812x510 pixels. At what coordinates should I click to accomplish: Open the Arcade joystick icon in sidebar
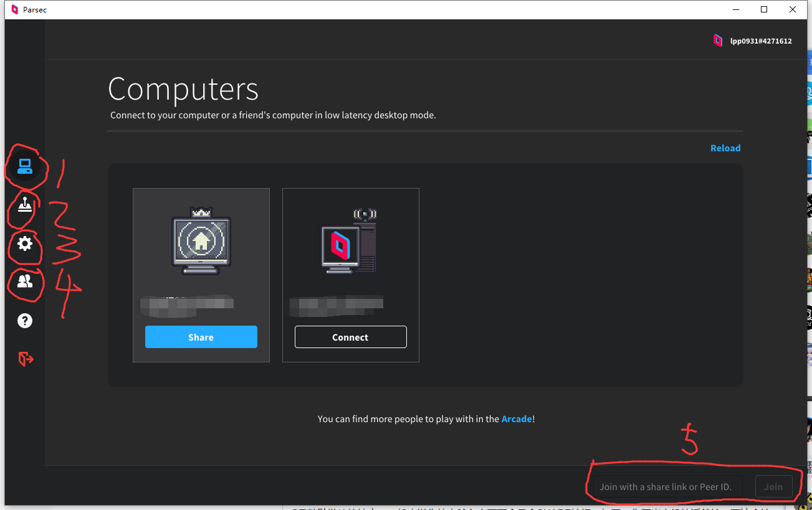click(25, 205)
